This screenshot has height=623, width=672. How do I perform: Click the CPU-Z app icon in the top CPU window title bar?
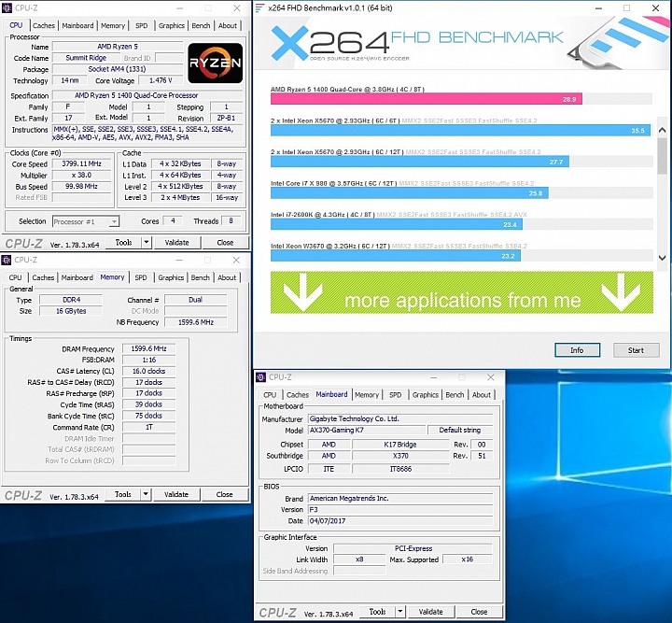click(7, 8)
